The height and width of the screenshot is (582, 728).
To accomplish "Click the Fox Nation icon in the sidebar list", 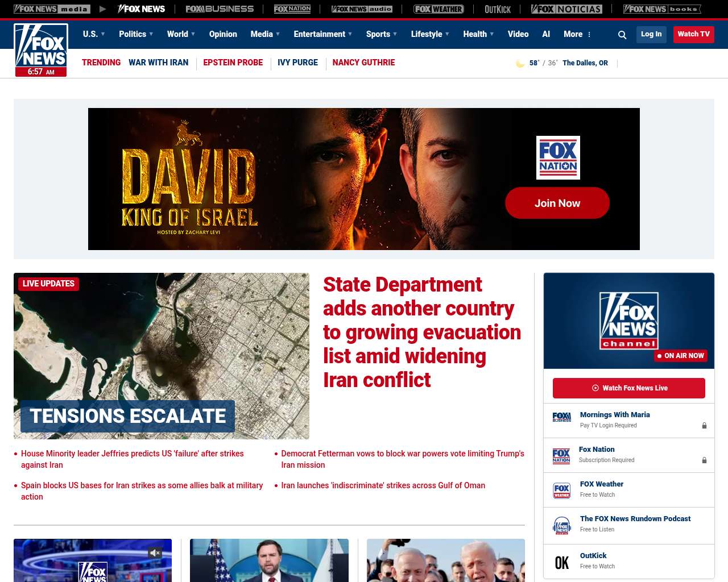I will click(561, 456).
